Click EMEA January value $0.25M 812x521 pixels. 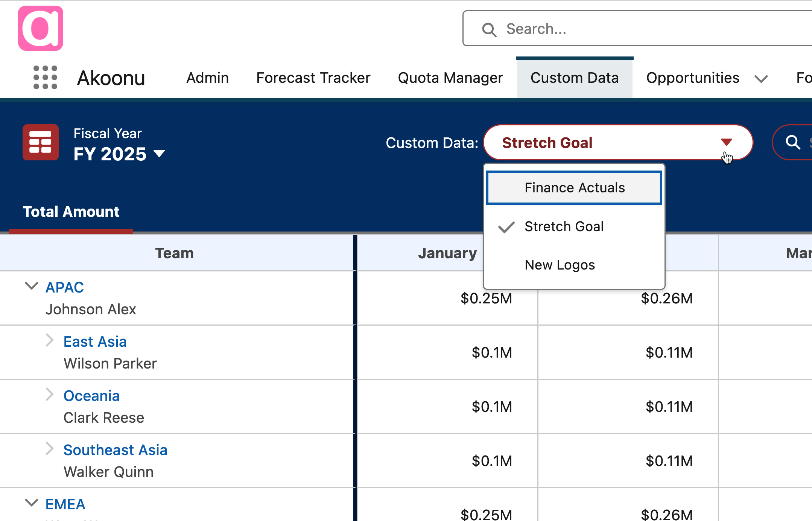coord(486,514)
